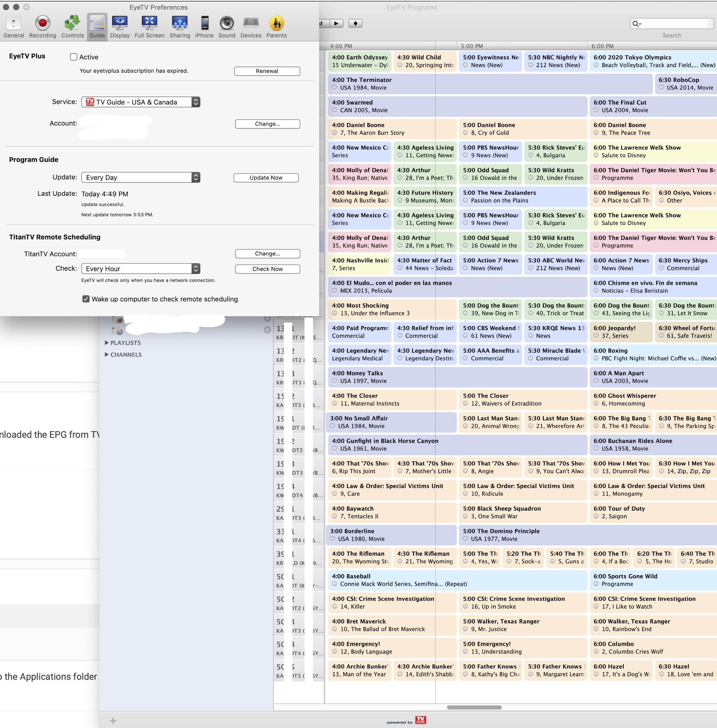Toggle record button for 6:00 Columbo
The height and width of the screenshot is (728, 717).
[596, 651]
